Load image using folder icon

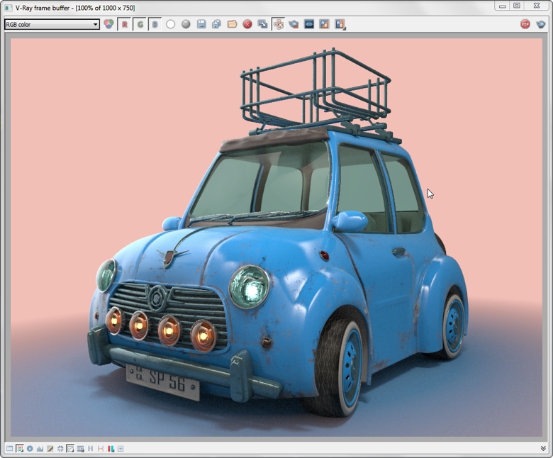[232, 24]
